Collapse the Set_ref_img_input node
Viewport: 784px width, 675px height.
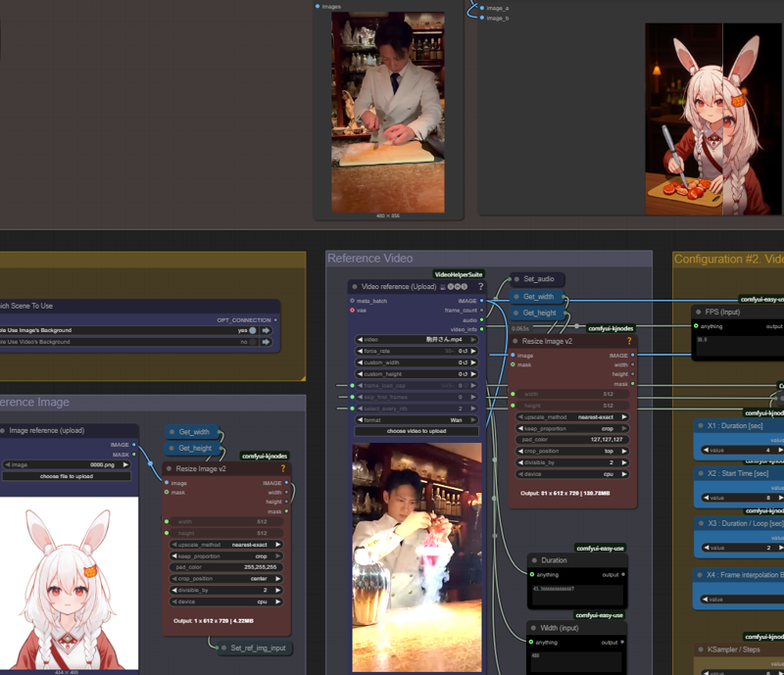point(224,648)
